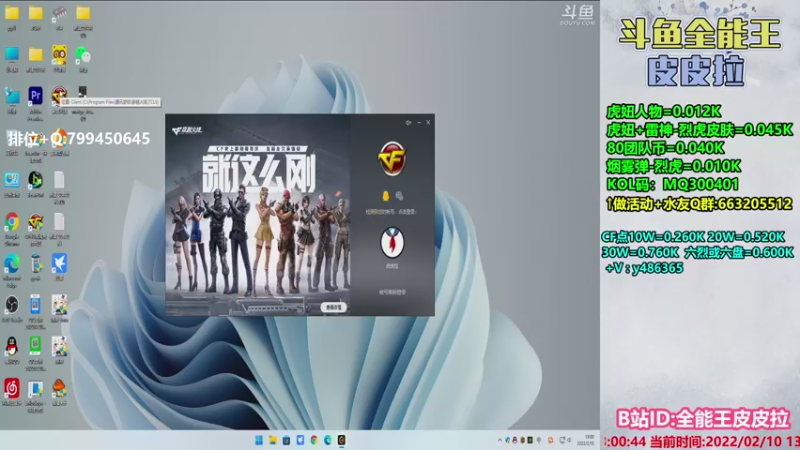Minimize the CF launcher window
Screen dimensions: 800x450
click(419, 122)
